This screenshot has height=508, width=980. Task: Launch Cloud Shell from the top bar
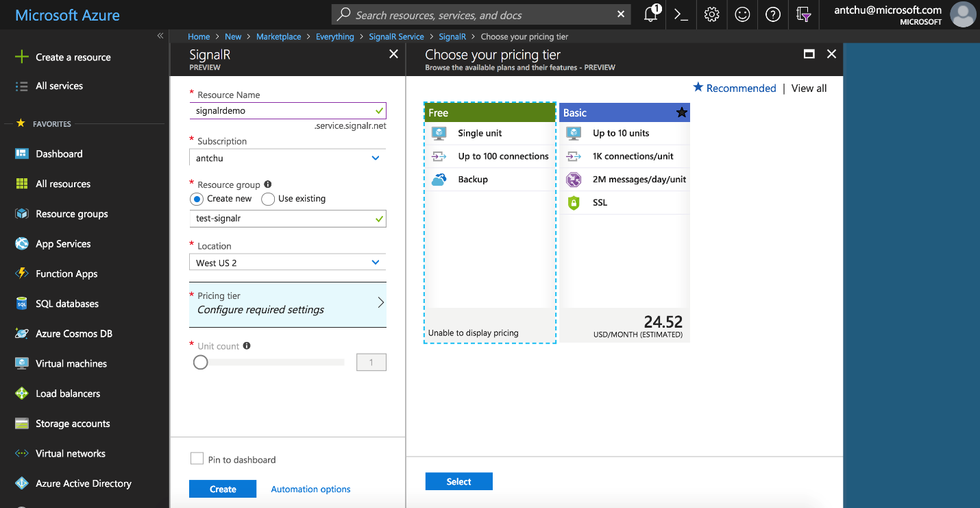point(681,14)
